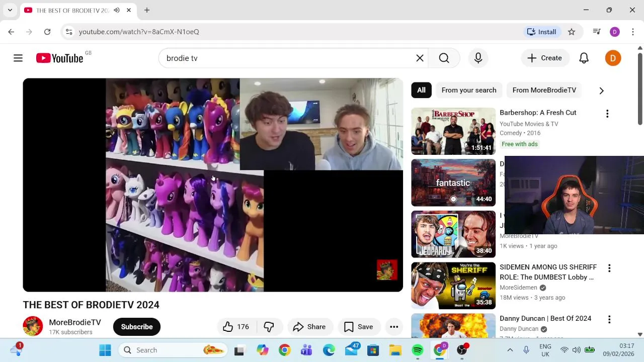The image size is (644, 362).
Task: Open the YouTube account avatar menu
Action: point(613,58)
